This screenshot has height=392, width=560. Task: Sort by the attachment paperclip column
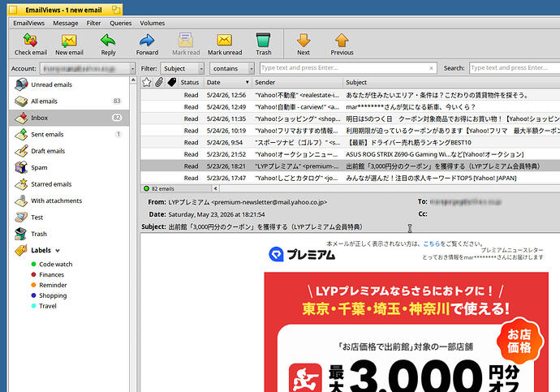pyautogui.click(x=159, y=82)
